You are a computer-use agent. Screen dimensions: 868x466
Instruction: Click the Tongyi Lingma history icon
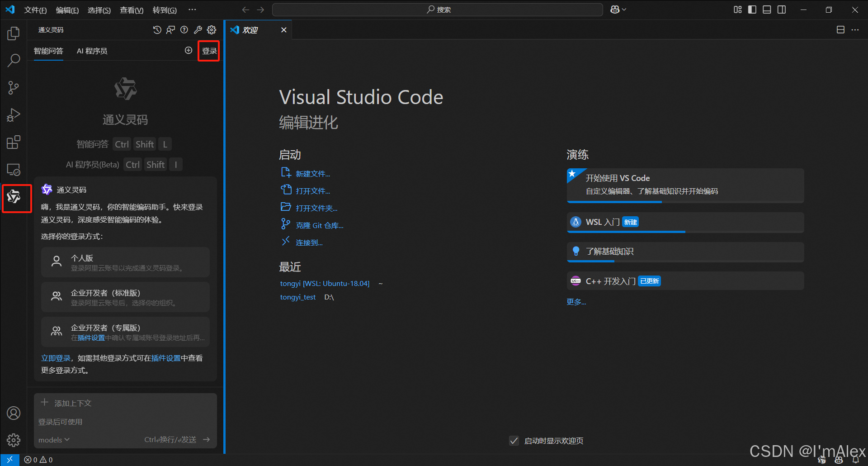157,30
